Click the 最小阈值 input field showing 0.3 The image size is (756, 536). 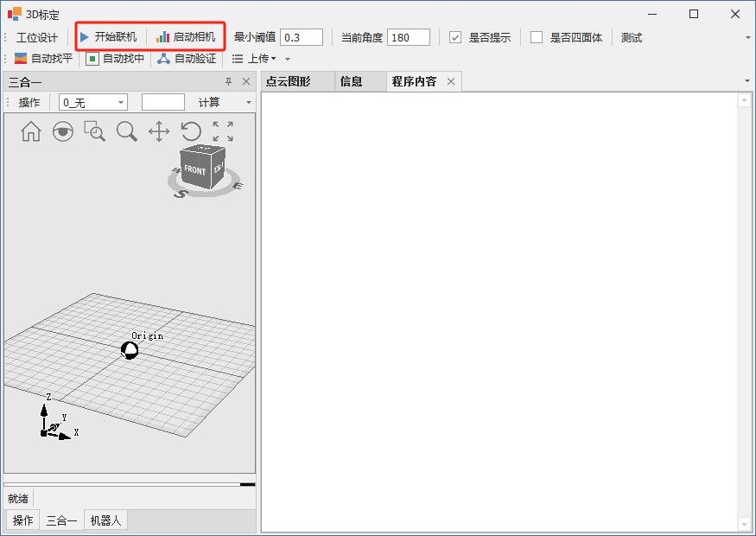pos(302,37)
